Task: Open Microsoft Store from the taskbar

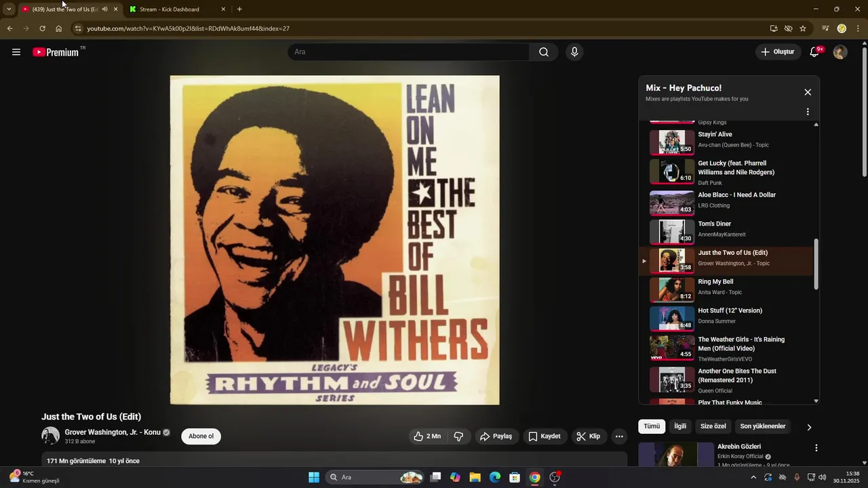Action: point(515,477)
